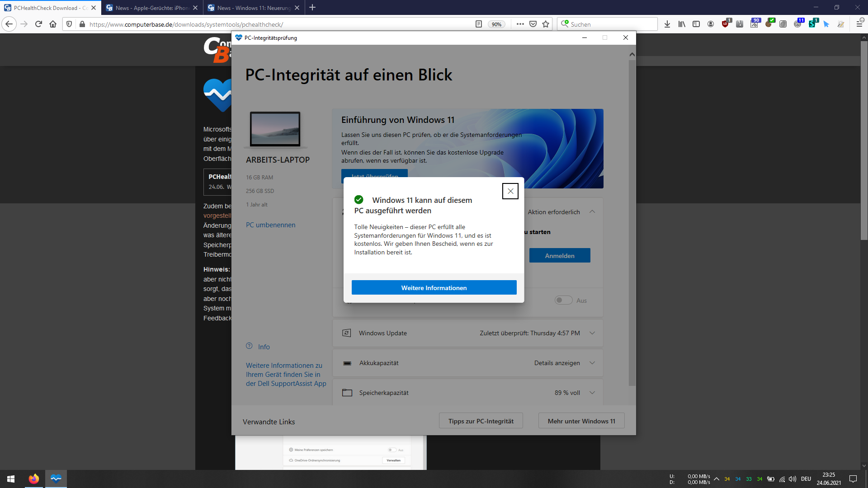This screenshot has height=488, width=868.
Task: Click the 90% page zoom control
Action: pyautogui.click(x=496, y=24)
